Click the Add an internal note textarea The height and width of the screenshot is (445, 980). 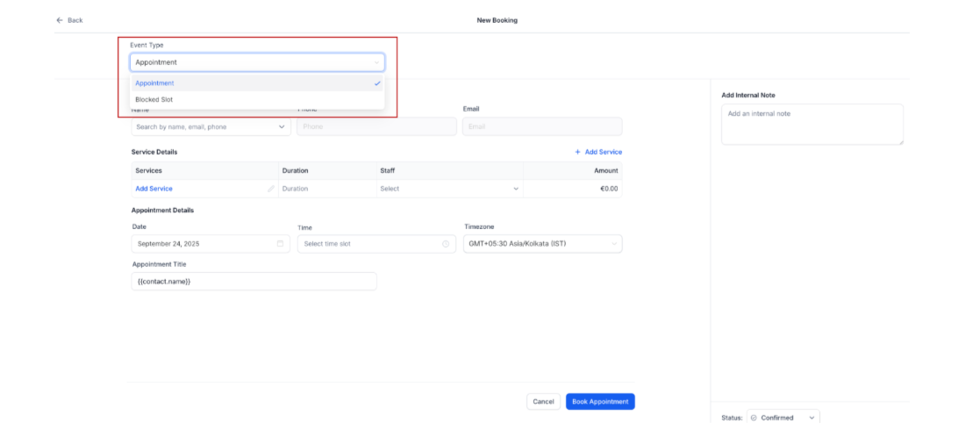pos(812,125)
